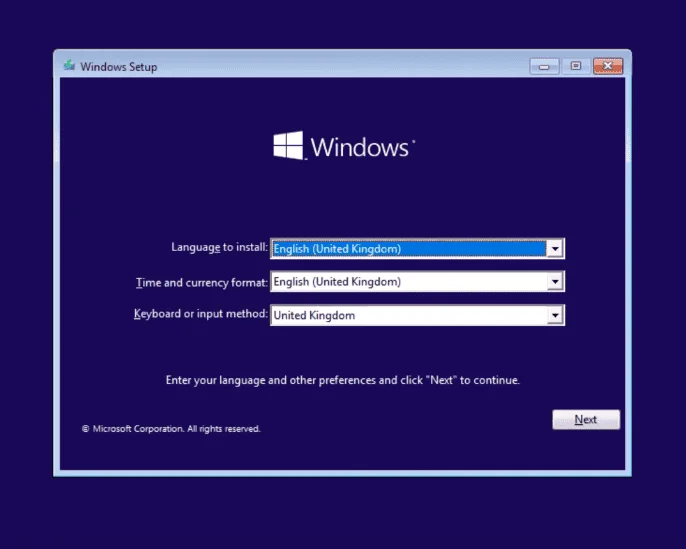686x549 pixels.
Task: Click the 'Enter your language and other preferences' text
Action: 343,380
